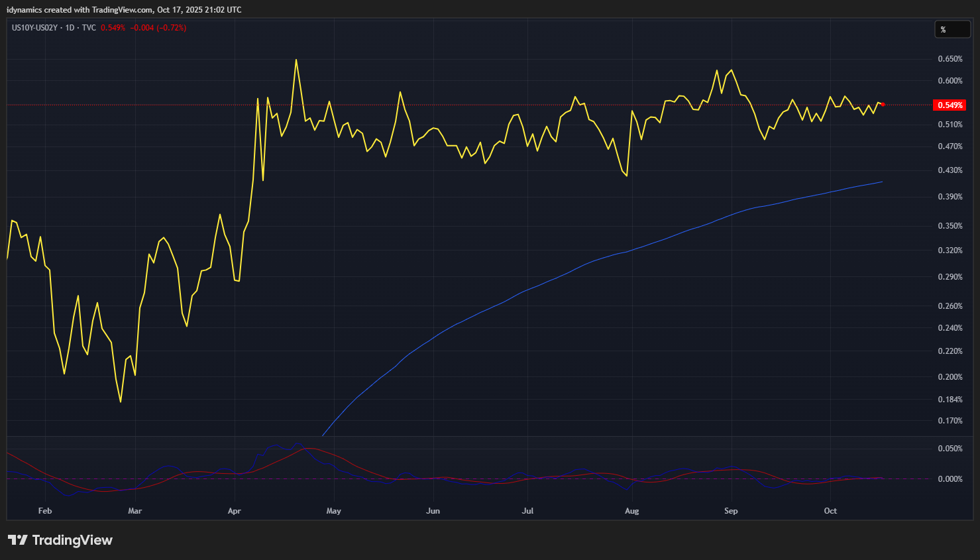
Task: Select the Feb label on the time axis
Action: coord(45,511)
